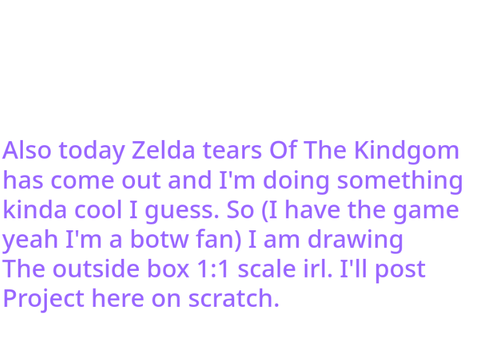Click the word "outside" in the fifth line
The width and height of the screenshot is (480, 360).
pos(96,269)
